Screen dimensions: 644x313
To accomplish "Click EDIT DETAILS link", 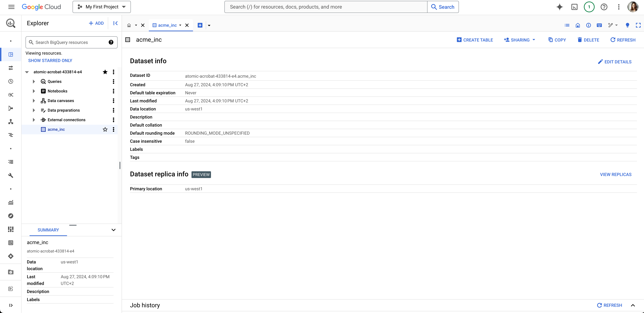I will click(x=615, y=62).
